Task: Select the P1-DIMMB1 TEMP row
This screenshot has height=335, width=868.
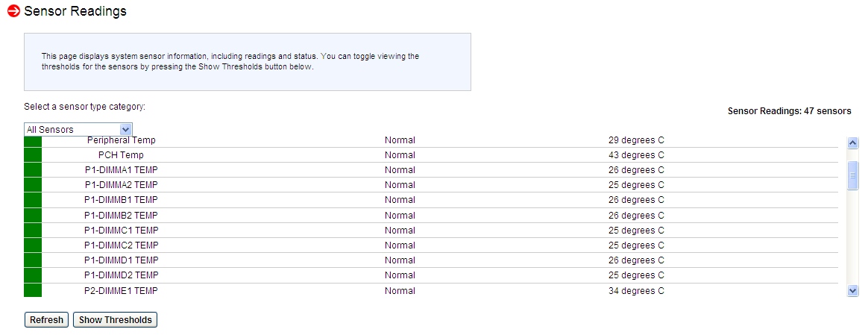Action: click(x=121, y=200)
